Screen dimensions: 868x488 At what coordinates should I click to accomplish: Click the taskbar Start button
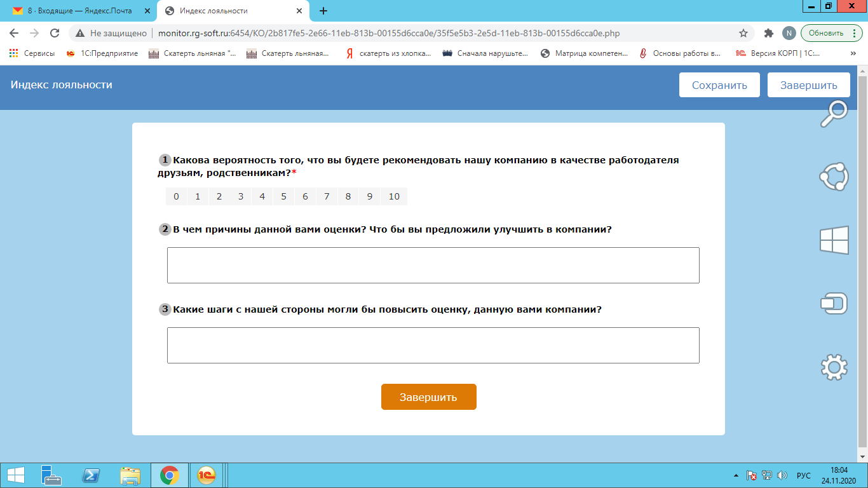[x=16, y=475]
